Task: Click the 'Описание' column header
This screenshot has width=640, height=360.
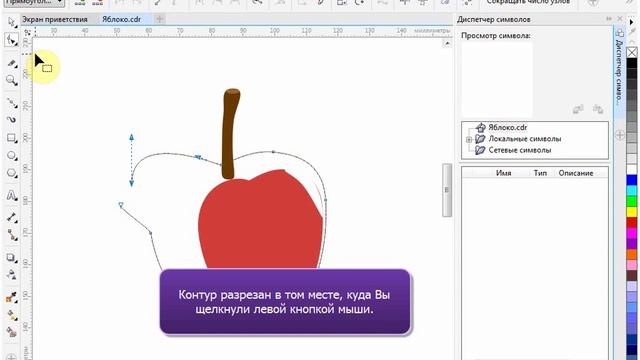Action: point(576,173)
